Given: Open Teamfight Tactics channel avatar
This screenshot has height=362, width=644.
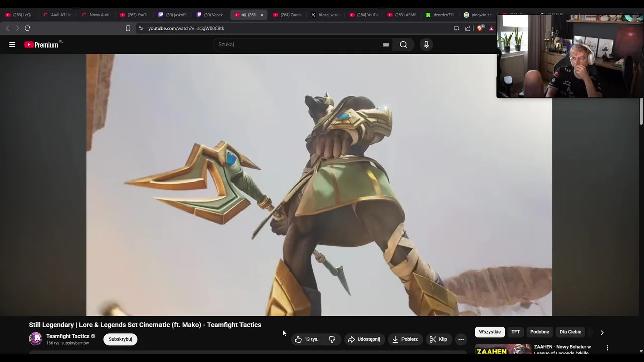Looking at the screenshot, I should point(36,339).
